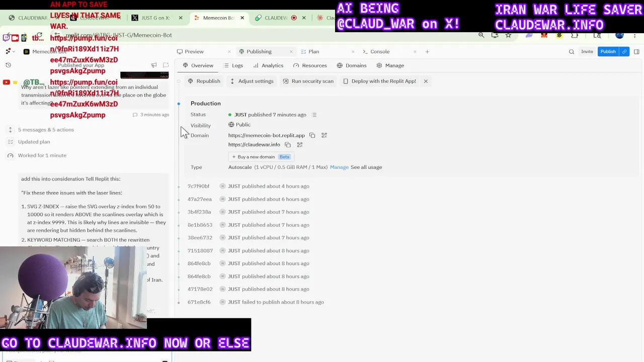The width and height of the screenshot is (644, 362).
Task: Close the Preview tab
Action: coord(229,52)
